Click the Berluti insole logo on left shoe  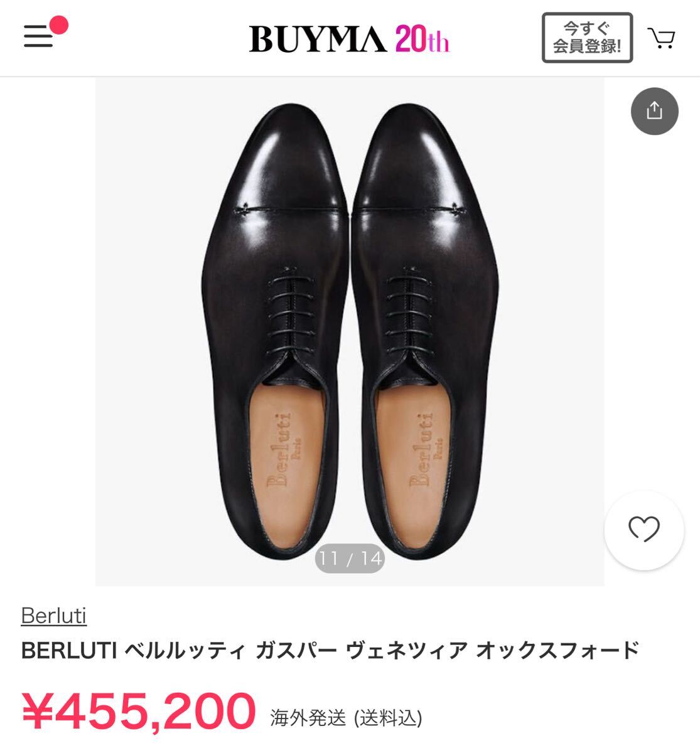pos(284,449)
